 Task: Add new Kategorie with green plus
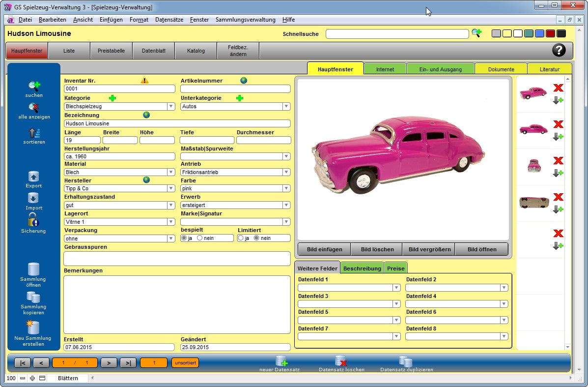tap(112, 98)
